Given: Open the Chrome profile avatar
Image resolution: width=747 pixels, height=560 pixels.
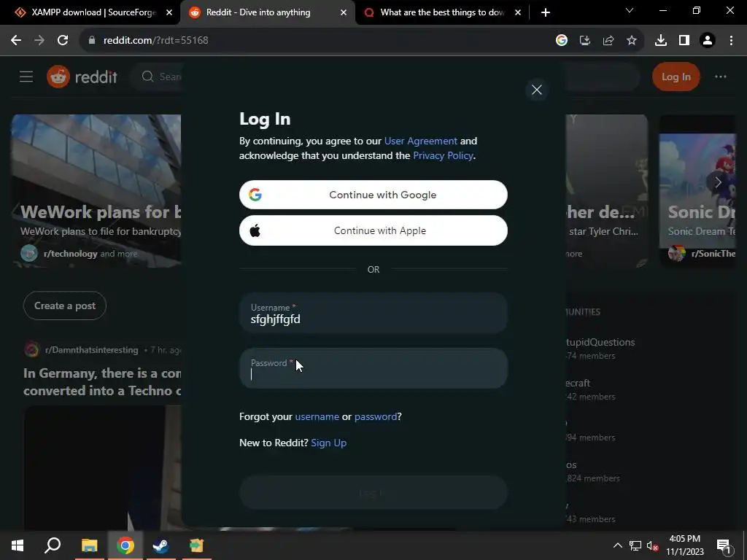Looking at the screenshot, I should coord(708,41).
